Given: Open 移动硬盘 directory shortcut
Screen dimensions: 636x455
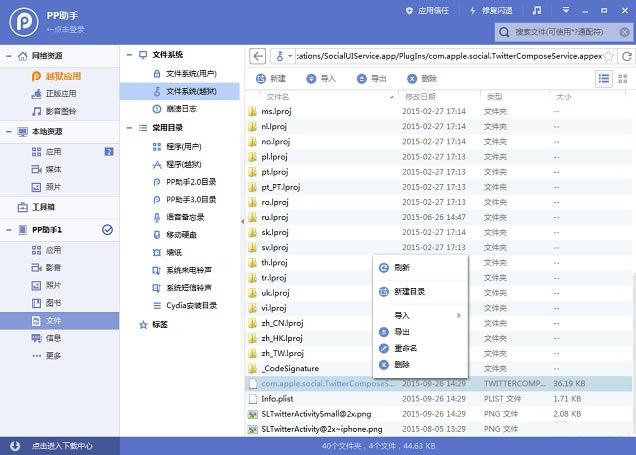Looking at the screenshot, I should (x=175, y=235).
